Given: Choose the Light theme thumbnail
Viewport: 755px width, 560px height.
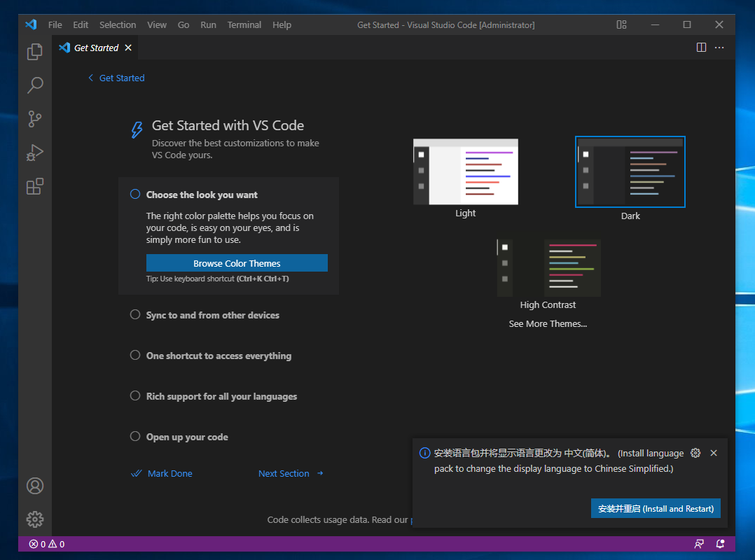Looking at the screenshot, I should pyautogui.click(x=466, y=171).
